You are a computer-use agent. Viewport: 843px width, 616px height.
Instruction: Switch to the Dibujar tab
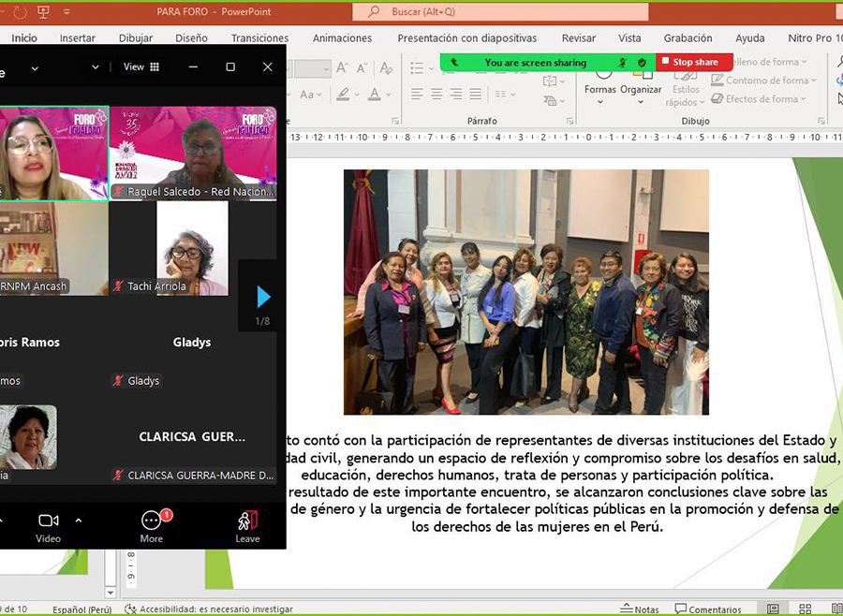(x=136, y=38)
